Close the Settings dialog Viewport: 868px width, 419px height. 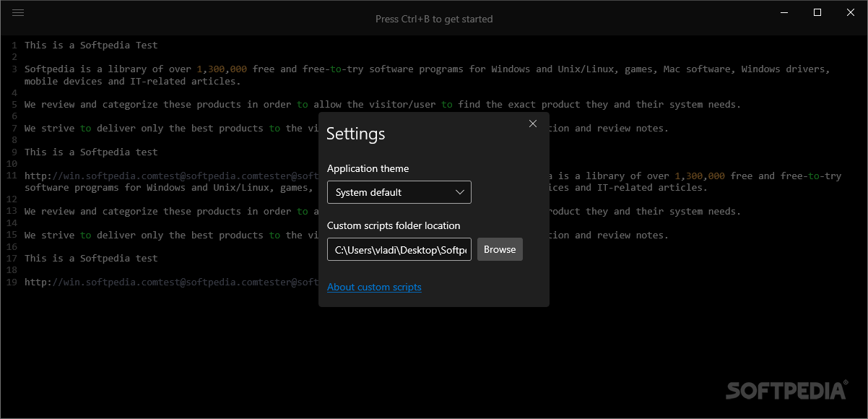pyautogui.click(x=533, y=124)
